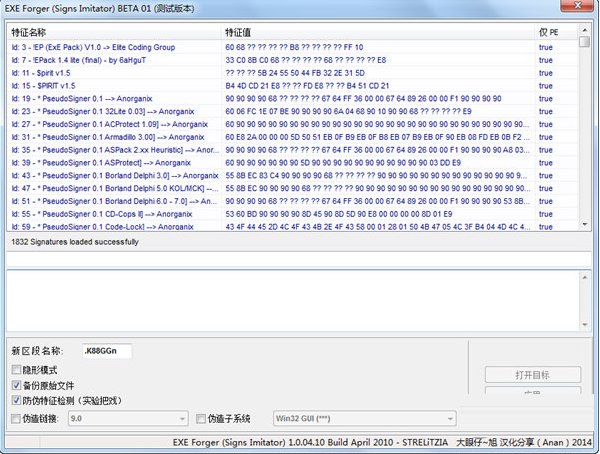Click the signature list scrollbar thumb
Viewport: 600px width, 454px height.
[x=584, y=41]
